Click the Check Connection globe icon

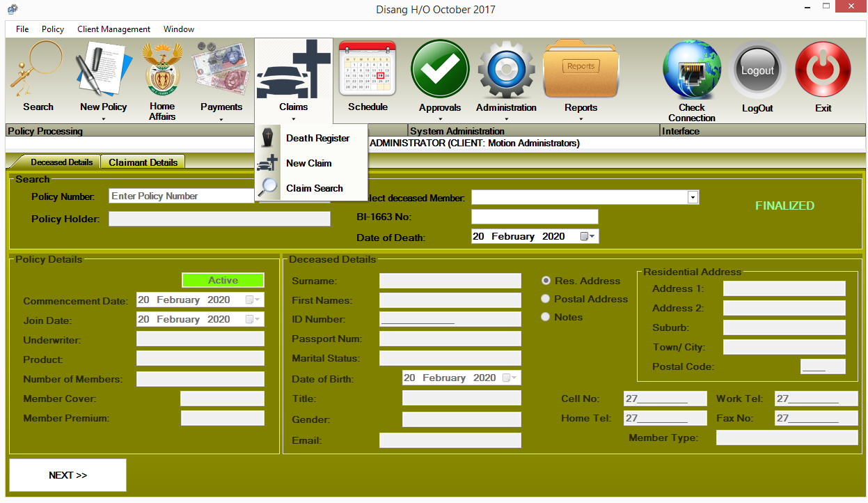[x=691, y=70]
